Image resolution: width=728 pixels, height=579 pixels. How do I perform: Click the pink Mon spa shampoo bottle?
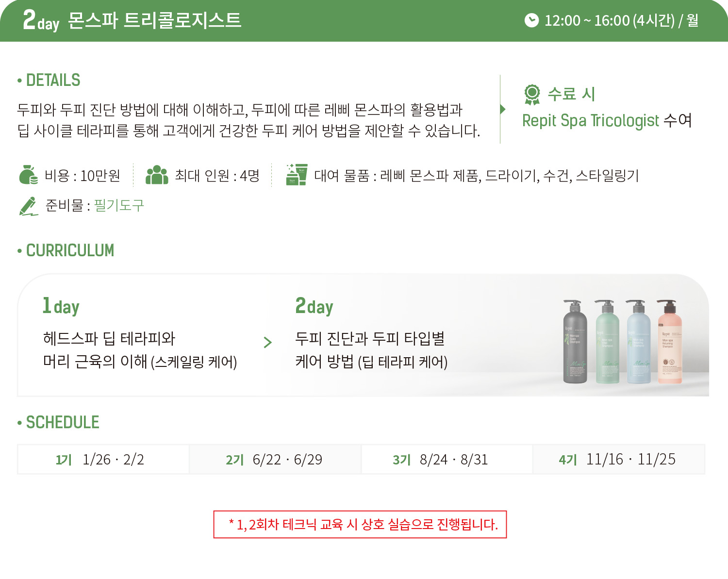669,342
